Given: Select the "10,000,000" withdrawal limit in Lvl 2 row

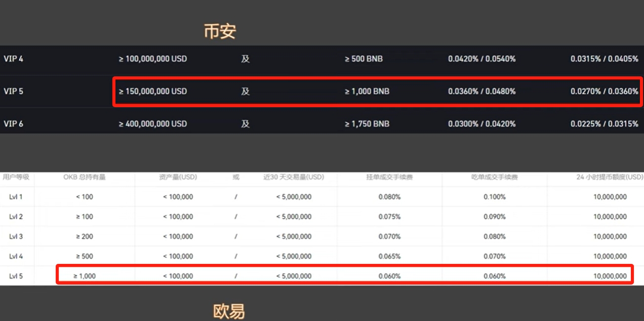Looking at the screenshot, I should [610, 216].
